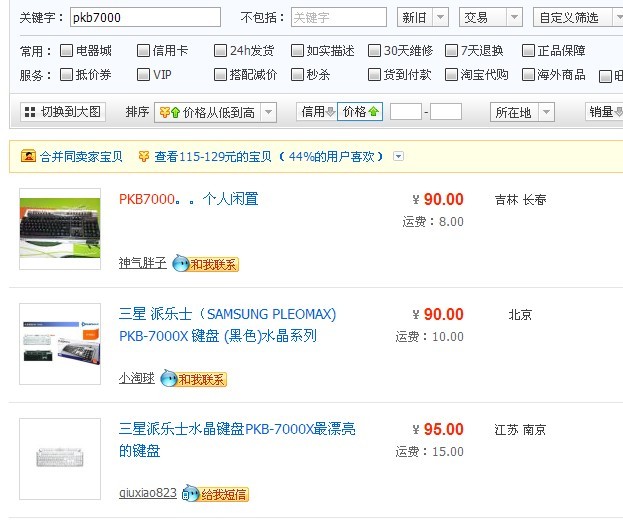Screen dimensions: 623x521
Task: Select the VIP checkbox
Action: click(143, 74)
